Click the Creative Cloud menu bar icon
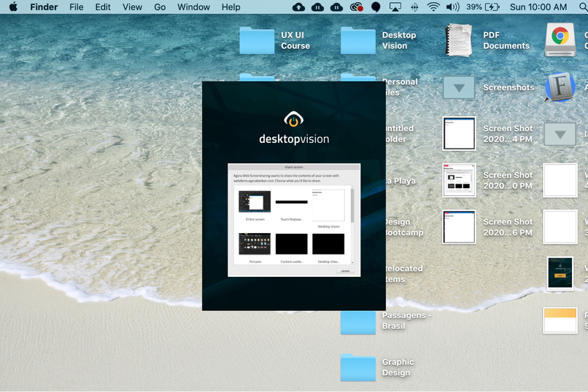The image size is (588, 392). tap(356, 7)
